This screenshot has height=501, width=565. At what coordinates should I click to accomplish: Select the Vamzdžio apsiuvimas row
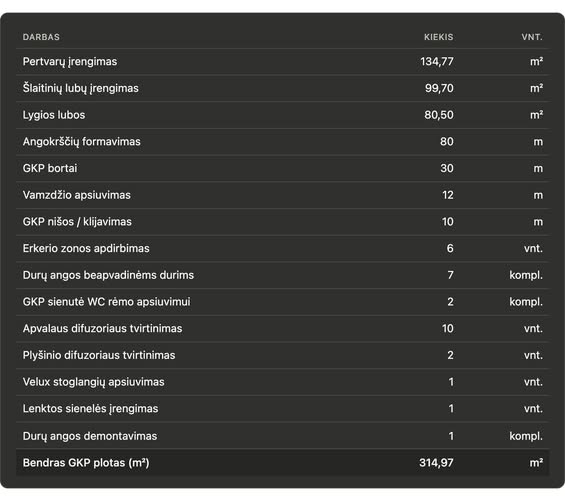[282, 195]
